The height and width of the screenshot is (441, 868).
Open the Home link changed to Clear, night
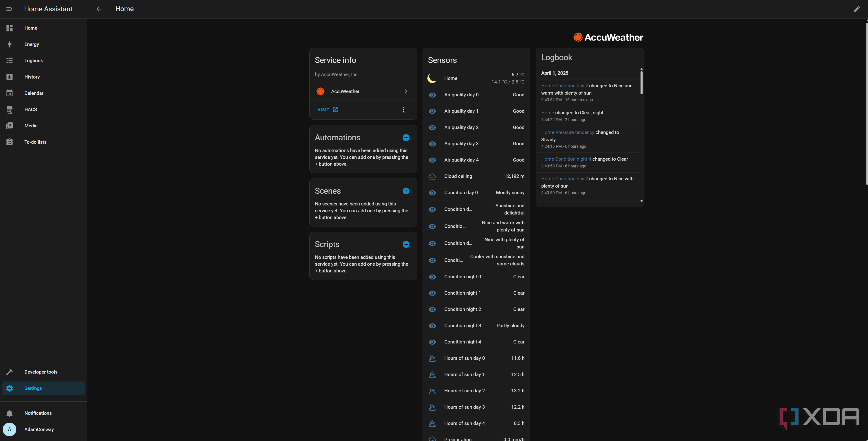(548, 113)
